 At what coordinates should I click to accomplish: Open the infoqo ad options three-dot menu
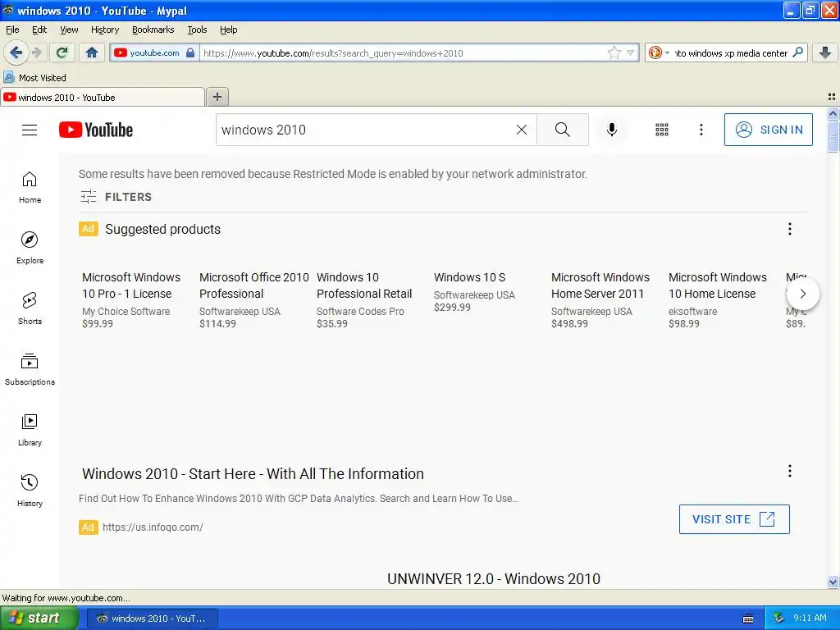tap(789, 471)
